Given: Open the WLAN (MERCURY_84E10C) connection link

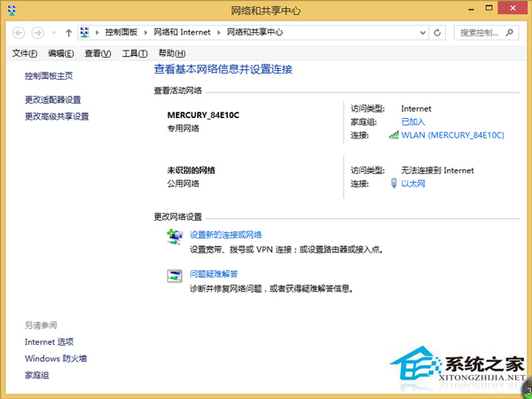Looking at the screenshot, I should [x=452, y=136].
